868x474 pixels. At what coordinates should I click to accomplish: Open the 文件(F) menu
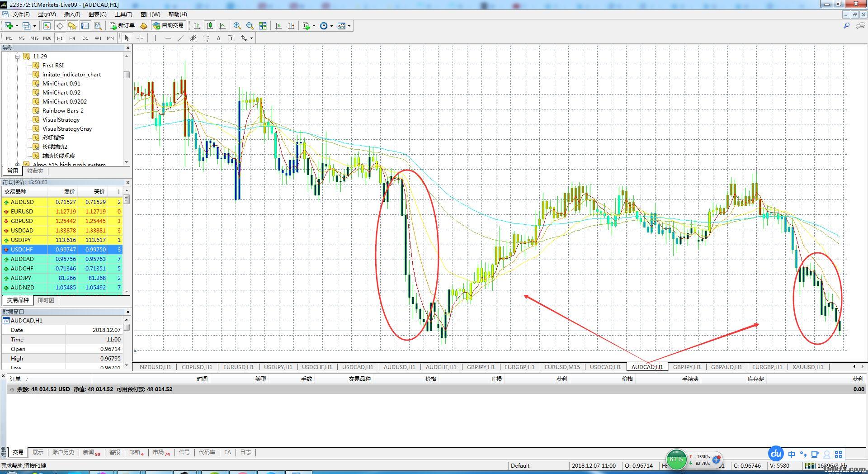pyautogui.click(x=21, y=14)
